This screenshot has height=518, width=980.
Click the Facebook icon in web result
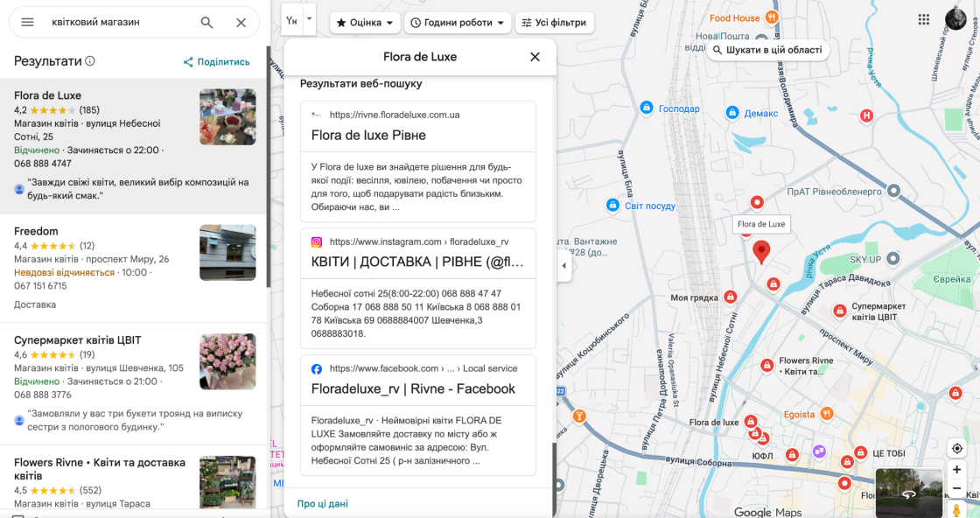(317, 368)
